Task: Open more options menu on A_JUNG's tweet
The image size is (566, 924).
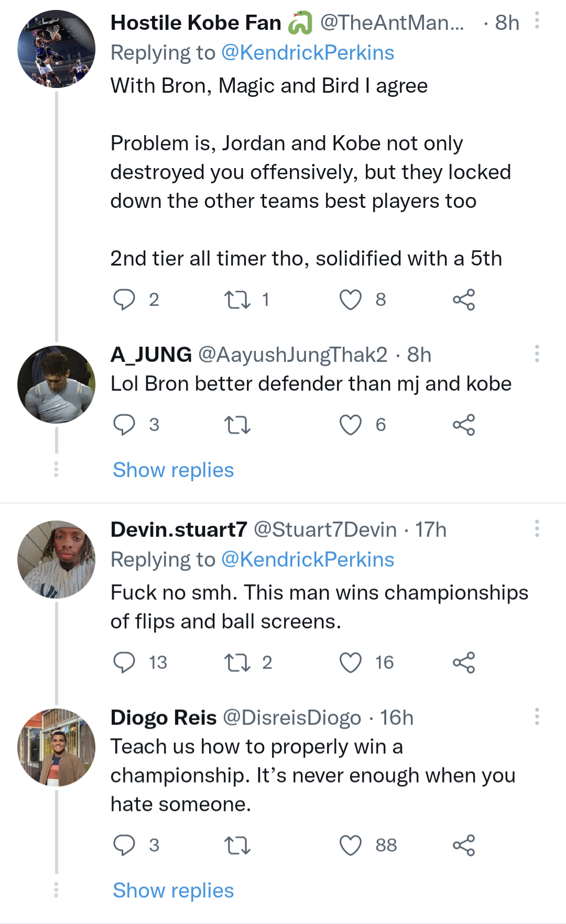Action: pyautogui.click(x=537, y=354)
